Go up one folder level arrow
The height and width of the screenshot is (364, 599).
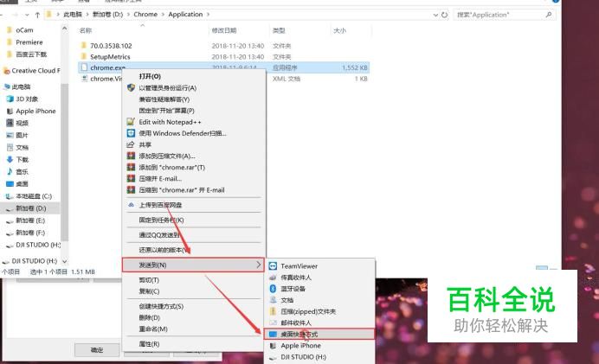coord(37,15)
